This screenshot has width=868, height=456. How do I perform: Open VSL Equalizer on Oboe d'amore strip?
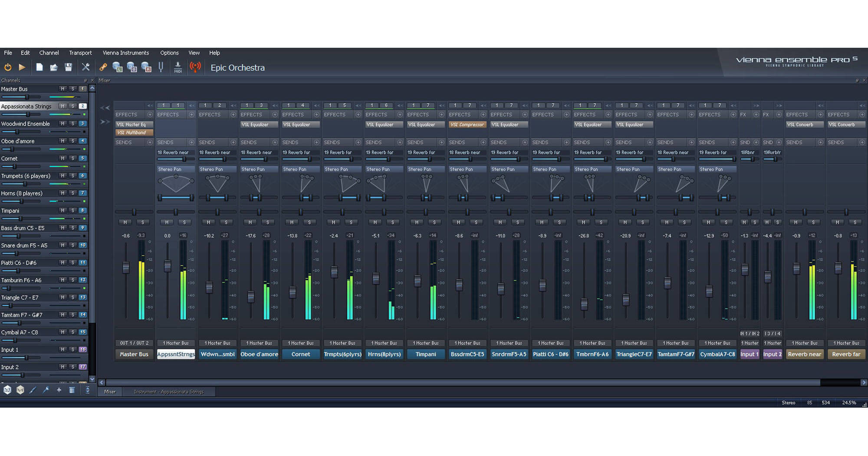(259, 125)
